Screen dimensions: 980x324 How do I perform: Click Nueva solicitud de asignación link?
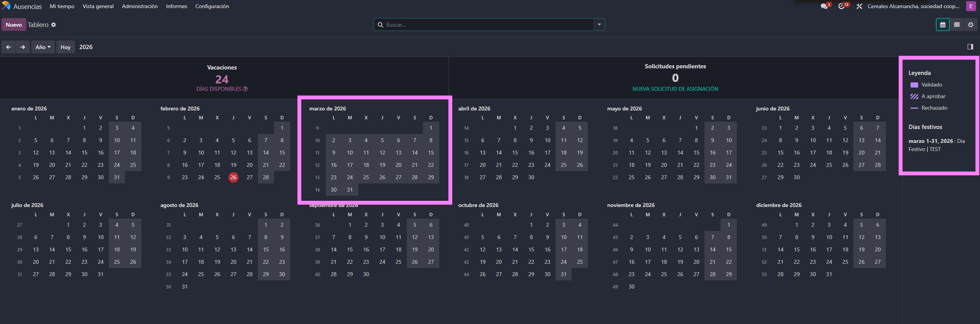click(x=675, y=89)
